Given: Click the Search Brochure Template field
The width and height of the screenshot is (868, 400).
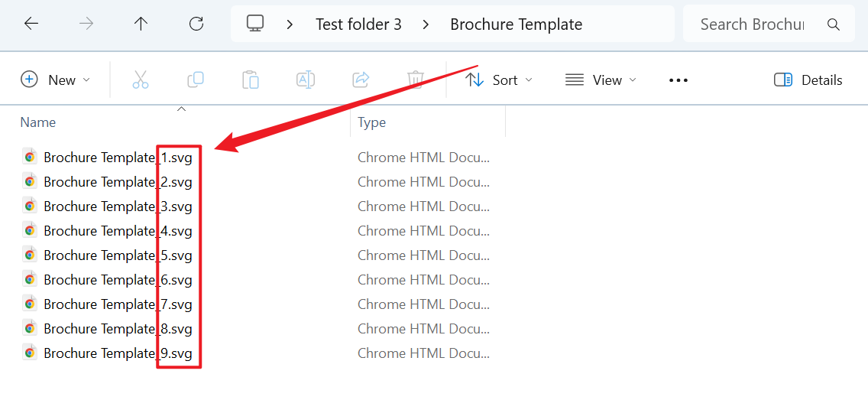Looking at the screenshot, I should tap(753, 24).
